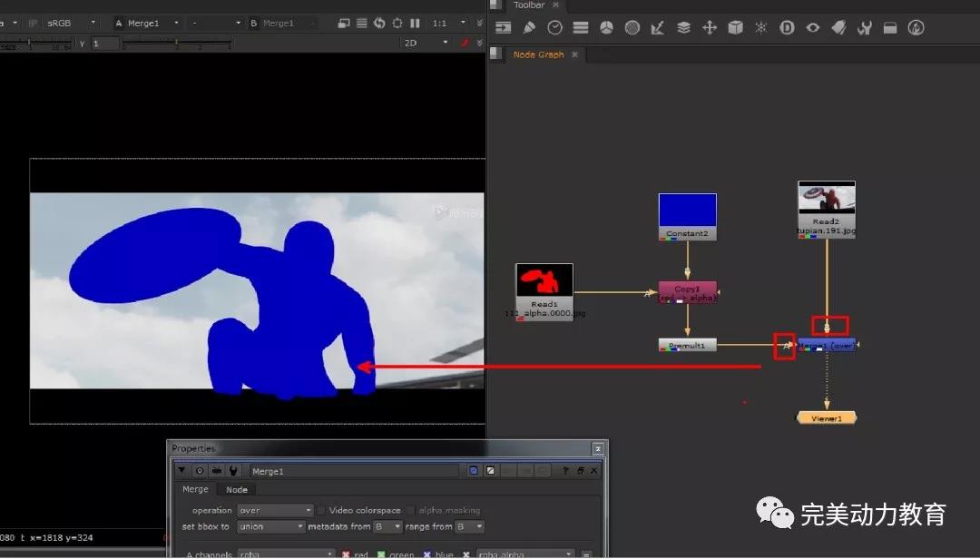Open the Deep nodes menu

click(787, 27)
